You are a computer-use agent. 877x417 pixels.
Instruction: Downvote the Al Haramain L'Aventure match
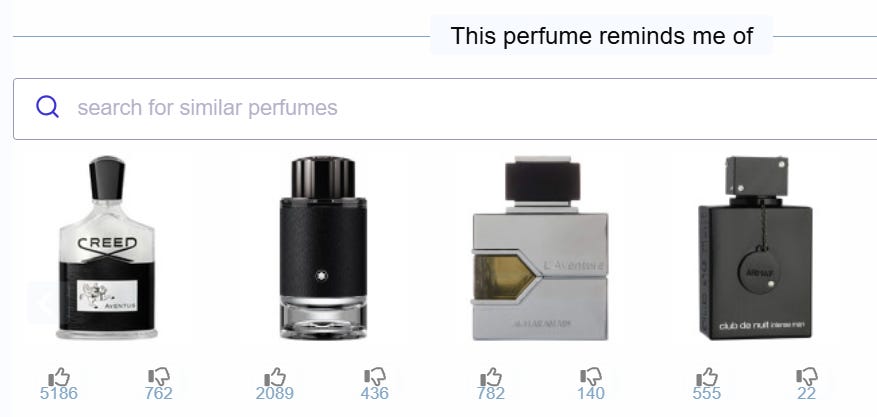[591, 377]
